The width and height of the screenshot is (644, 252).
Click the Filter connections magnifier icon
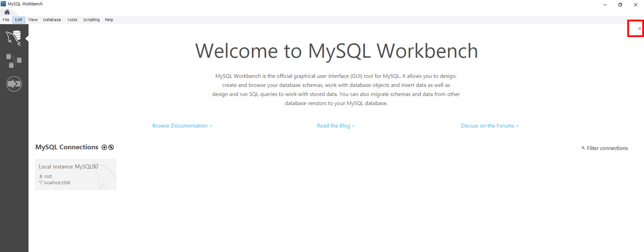pos(583,148)
